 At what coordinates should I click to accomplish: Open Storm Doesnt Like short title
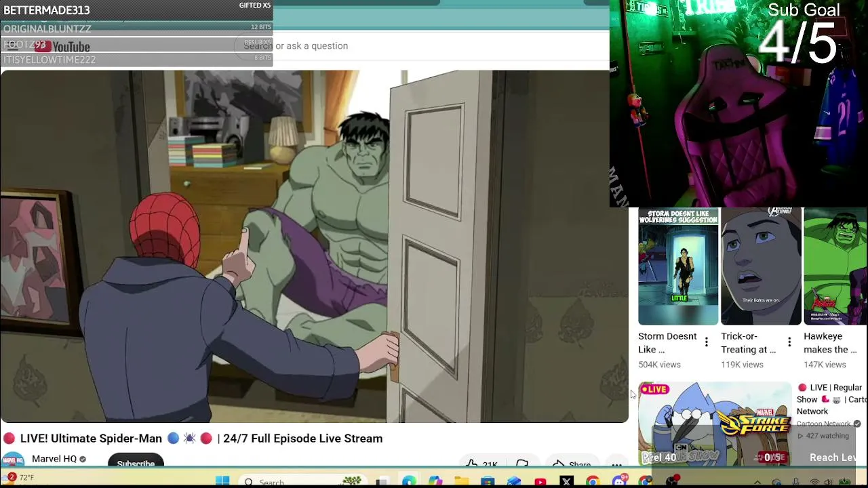(x=667, y=343)
